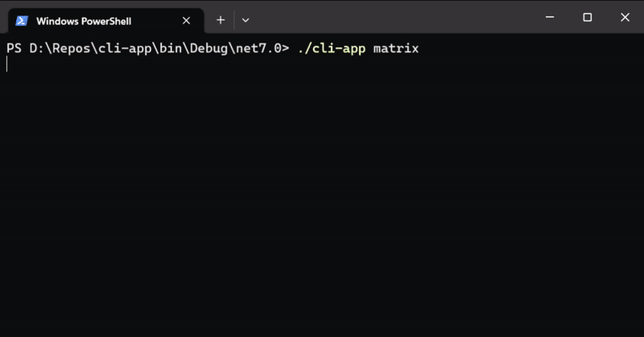Click the empty title bar drag area
Viewport: 644px width, 337px height.
tap(397, 17)
